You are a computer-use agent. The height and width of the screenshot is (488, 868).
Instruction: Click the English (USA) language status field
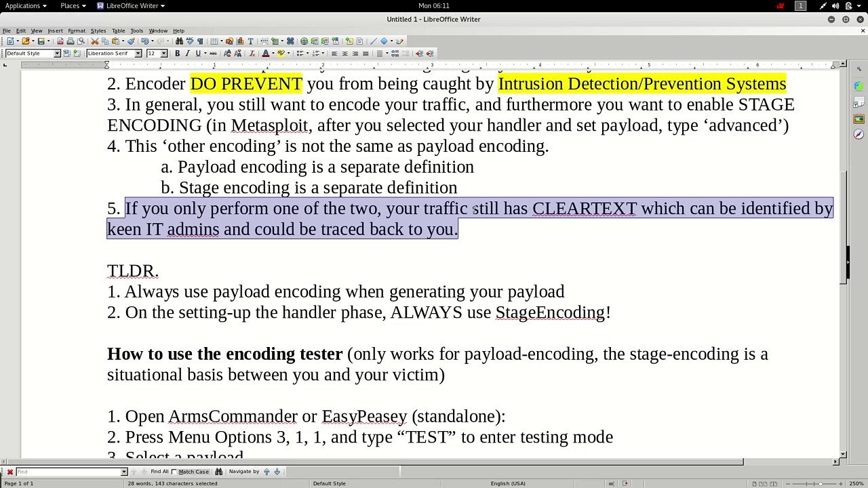[x=508, y=483]
